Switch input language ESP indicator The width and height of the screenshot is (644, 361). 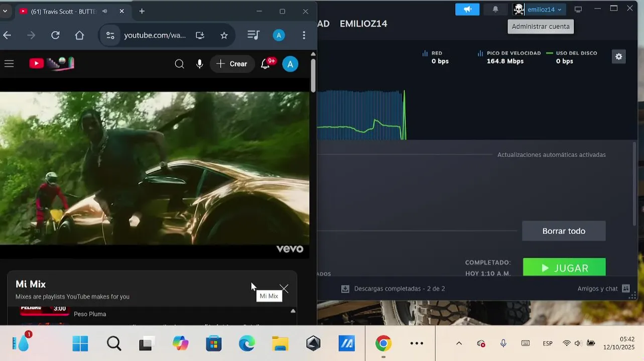[548, 343]
